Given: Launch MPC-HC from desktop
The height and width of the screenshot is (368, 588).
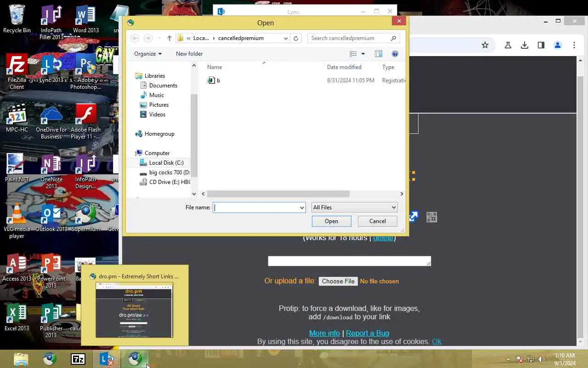Looking at the screenshot, I should [17, 118].
